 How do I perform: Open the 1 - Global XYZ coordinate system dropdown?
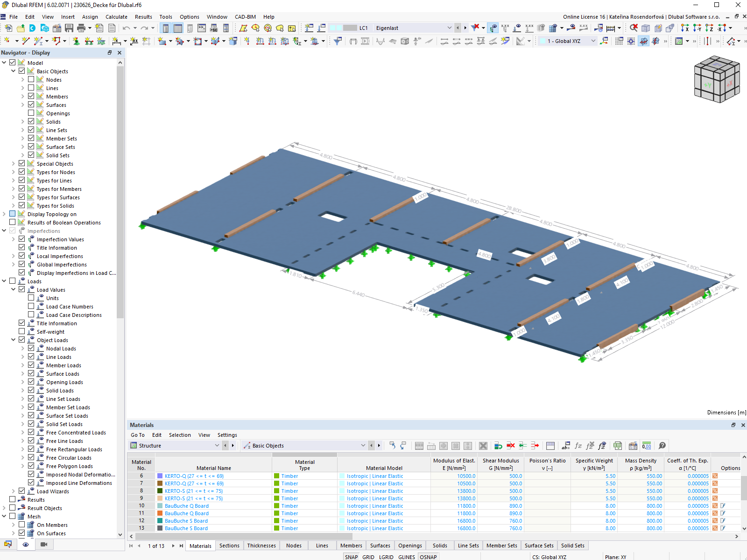593,41
